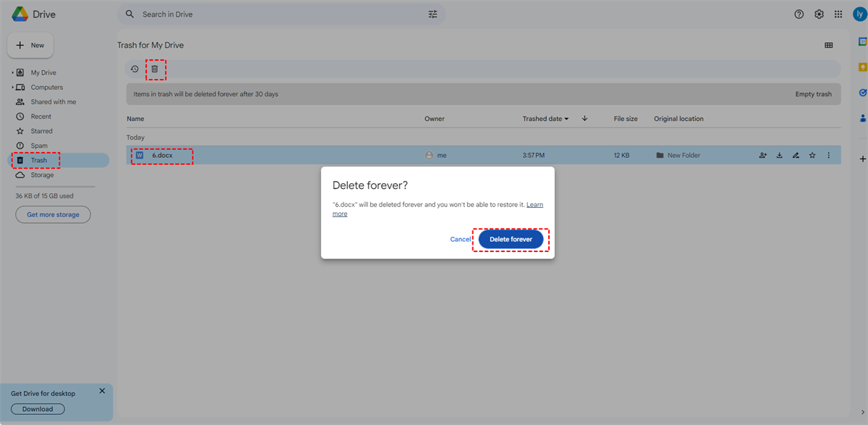Click the Name column header

coord(135,119)
